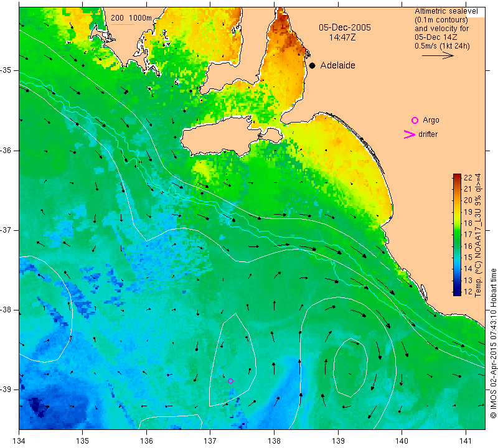Viewport: 498px width, 448px height.
Task: Click the black Adelaide city dot marker
Action: pyautogui.click(x=312, y=66)
